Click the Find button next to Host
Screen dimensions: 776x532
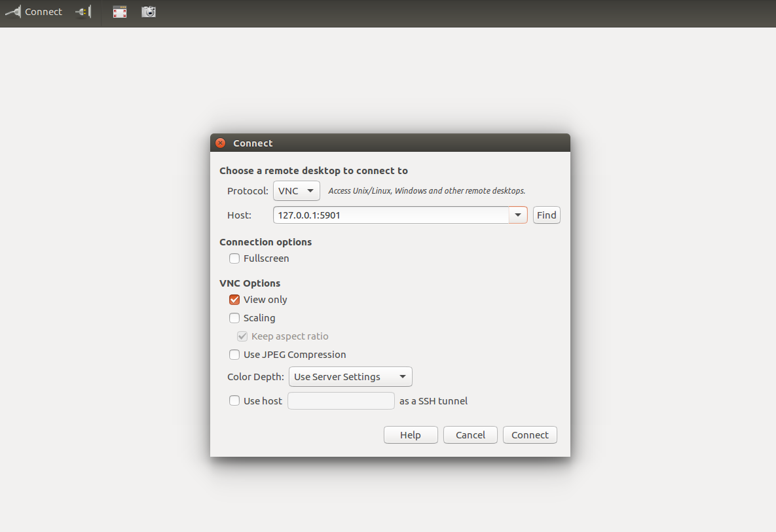point(546,215)
